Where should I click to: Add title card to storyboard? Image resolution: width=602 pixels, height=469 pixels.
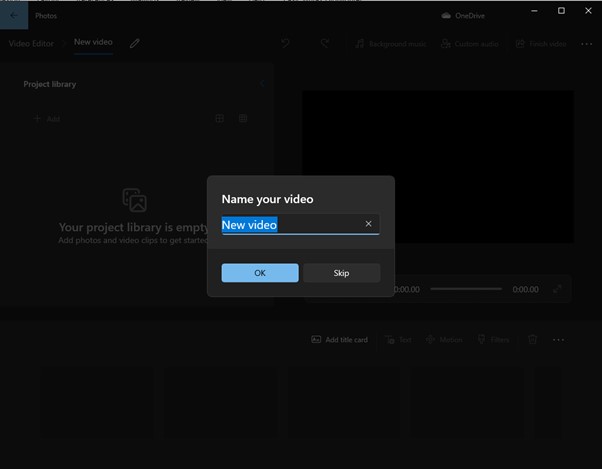click(x=339, y=340)
